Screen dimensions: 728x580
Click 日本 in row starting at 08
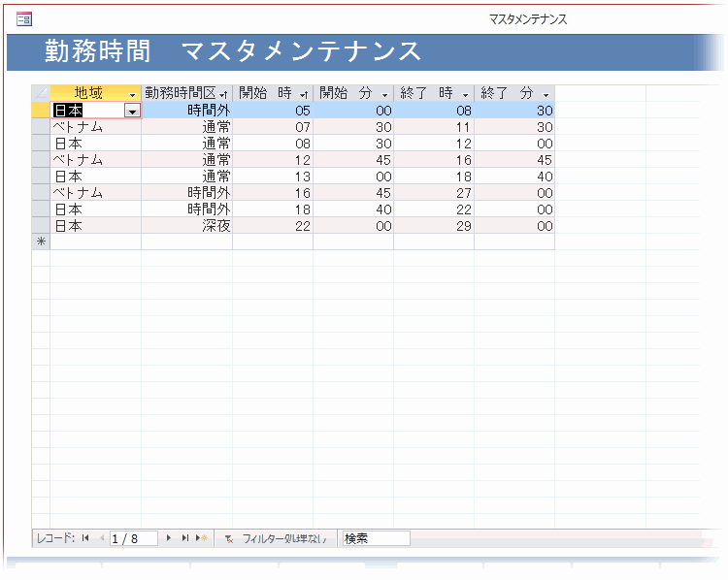(96, 144)
